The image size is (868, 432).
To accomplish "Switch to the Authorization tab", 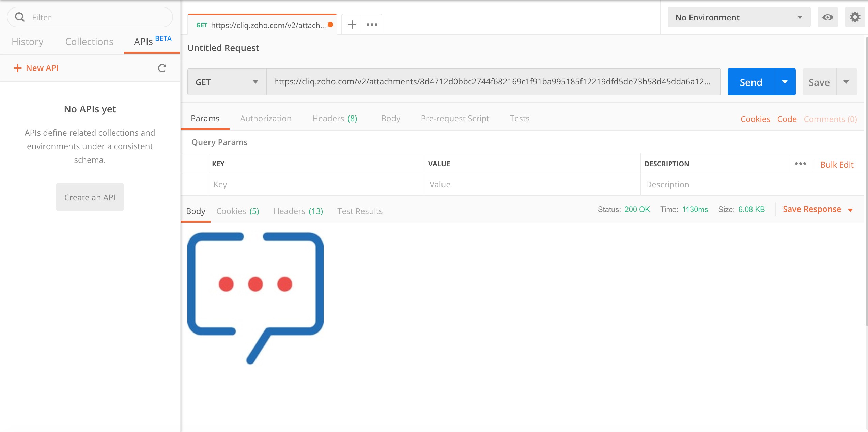I will [x=266, y=119].
